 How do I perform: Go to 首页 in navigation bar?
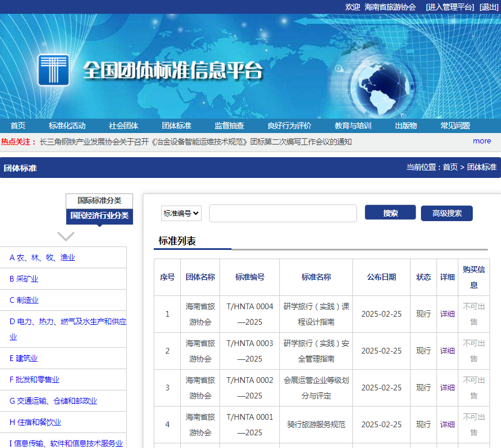pyautogui.click(x=18, y=126)
